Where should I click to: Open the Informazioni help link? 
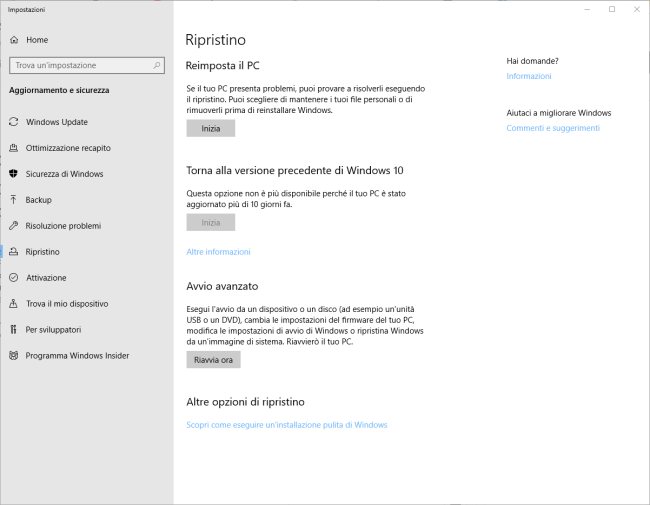click(x=529, y=76)
